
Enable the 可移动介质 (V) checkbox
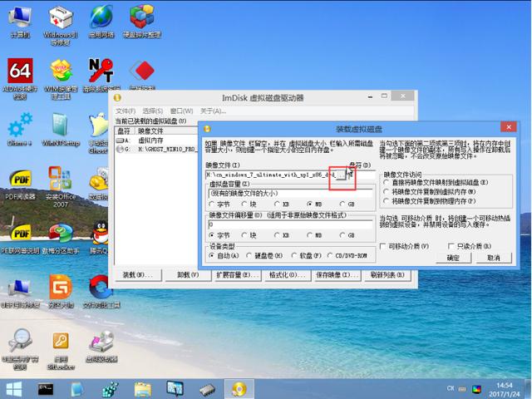coord(405,246)
